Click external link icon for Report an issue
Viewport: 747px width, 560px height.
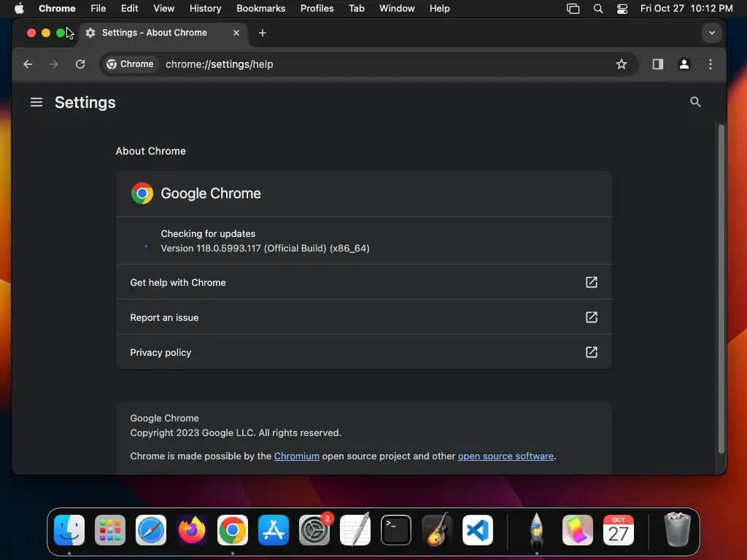[x=591, y=317]
